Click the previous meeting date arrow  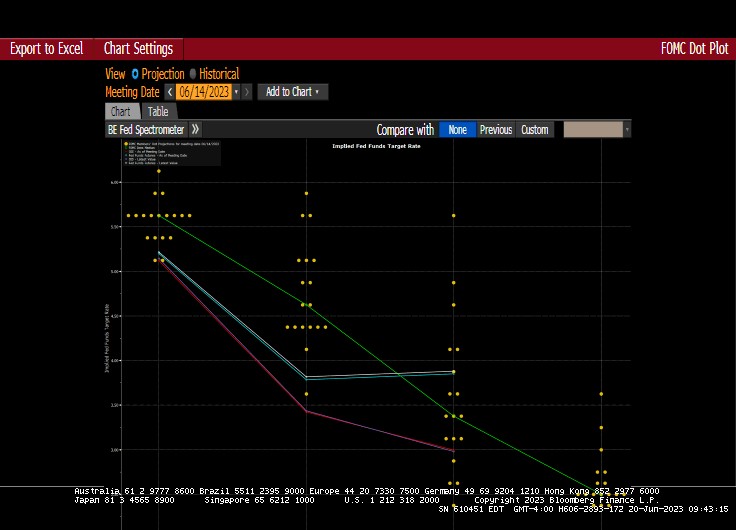pos(170,92)
